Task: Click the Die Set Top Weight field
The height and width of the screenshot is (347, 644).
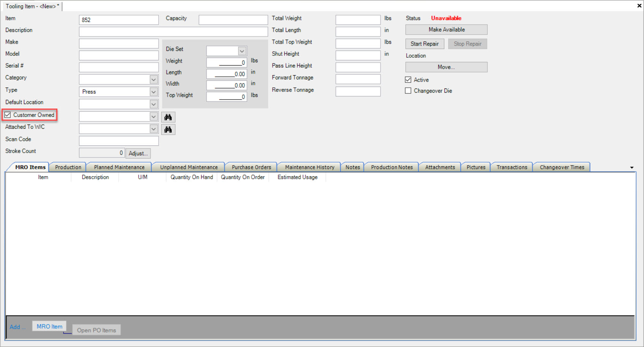Action: click(227, 96)
